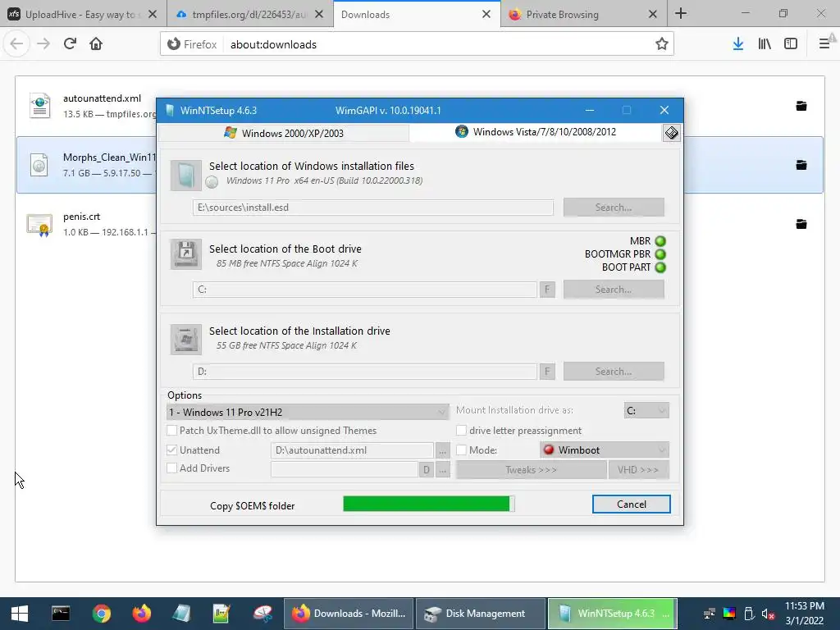840x630 pixels.
Task: Click the Boot drive C: path field
Action: (365, 290)
